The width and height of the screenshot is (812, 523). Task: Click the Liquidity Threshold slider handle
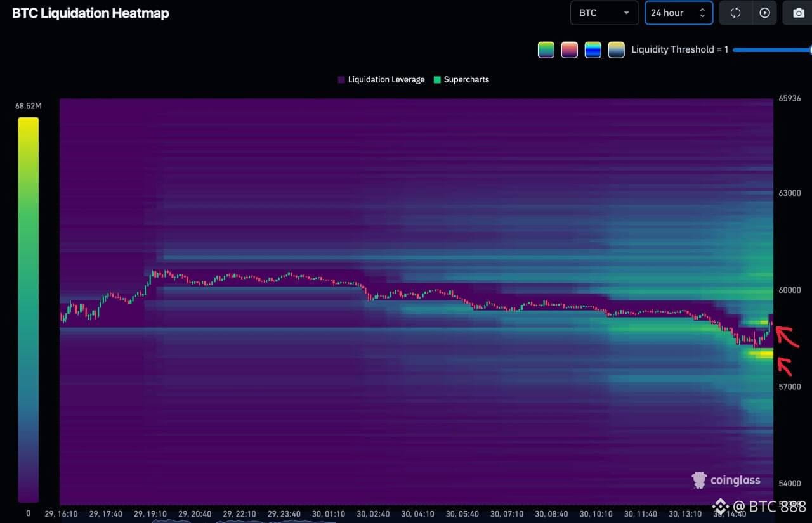(809, 49)
